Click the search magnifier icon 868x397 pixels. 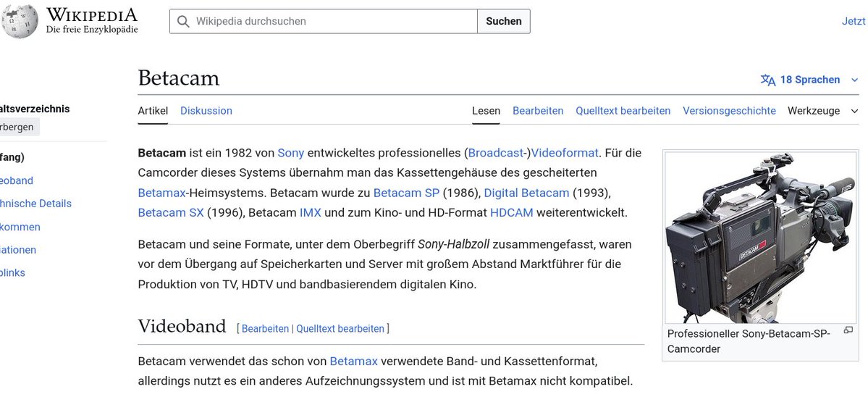pos(183,21)
